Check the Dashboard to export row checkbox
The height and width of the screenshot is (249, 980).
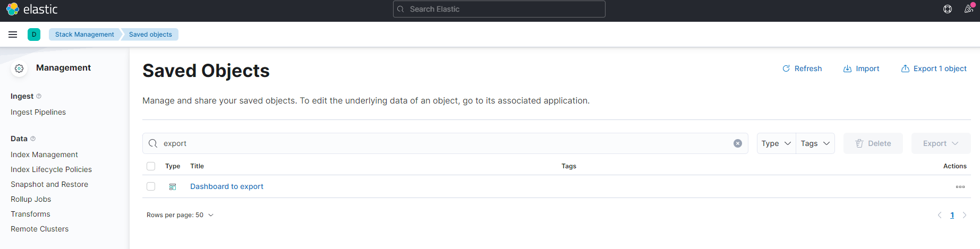click(x=151, y=186)
